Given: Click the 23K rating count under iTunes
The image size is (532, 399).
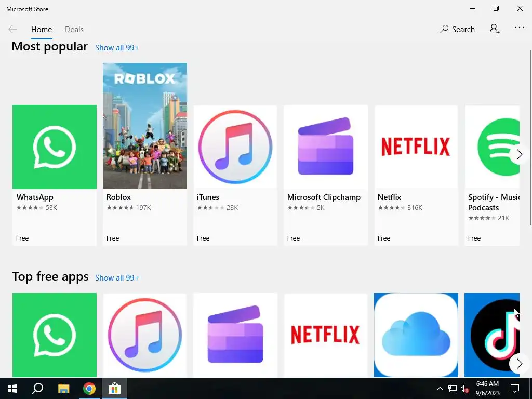Looking at the screenshot, I should (232, 208).
